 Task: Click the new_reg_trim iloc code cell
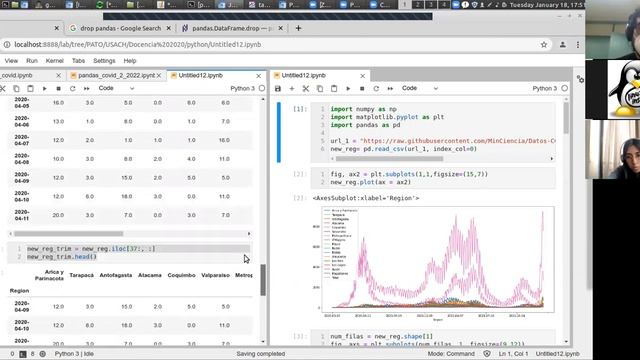(129, 253)
